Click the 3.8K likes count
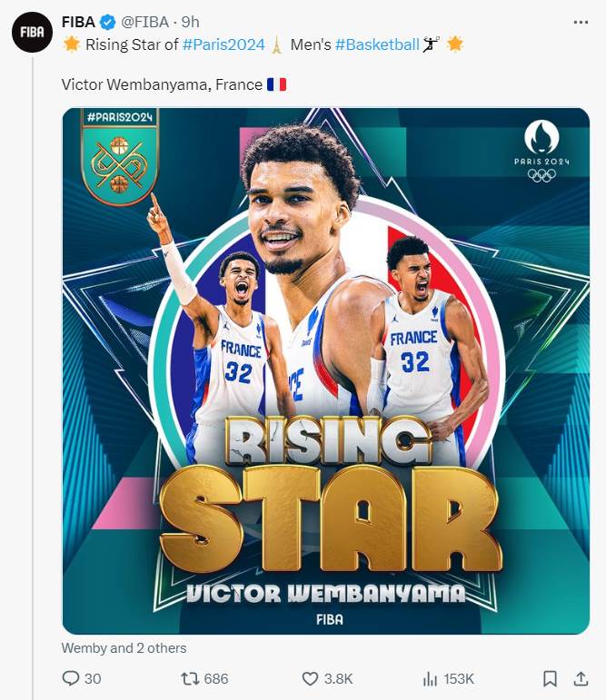The height and width of the screenshot is (700, 606). tap(338, 679)
